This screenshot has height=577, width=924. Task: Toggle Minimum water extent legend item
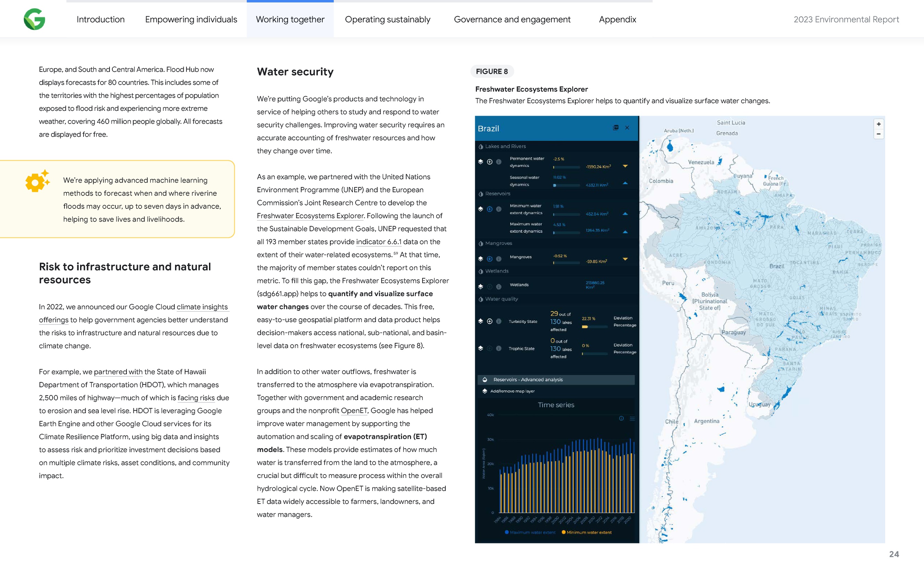586,532
